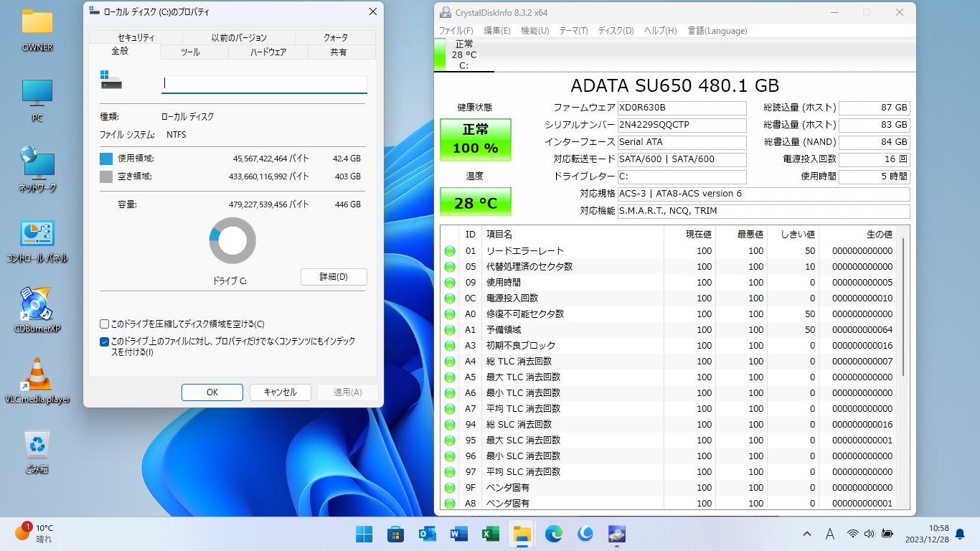Launch Excel from the taskbar
980x551 pixels.
491,534
